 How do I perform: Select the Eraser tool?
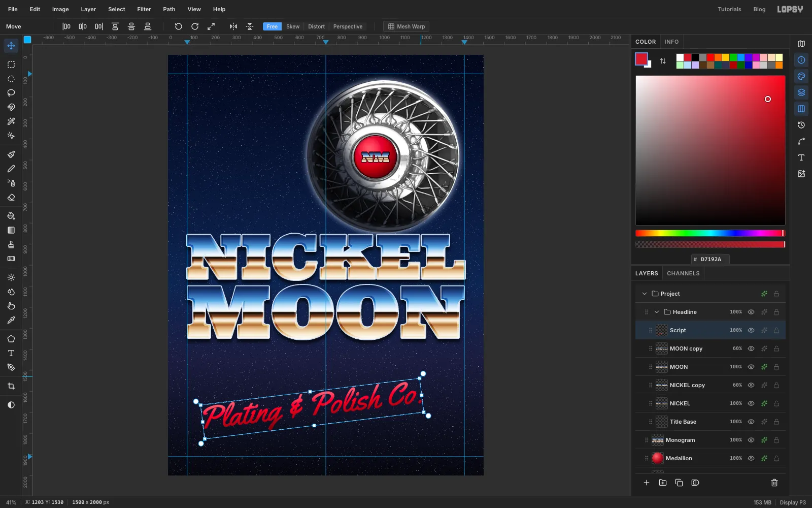point(11,198)
